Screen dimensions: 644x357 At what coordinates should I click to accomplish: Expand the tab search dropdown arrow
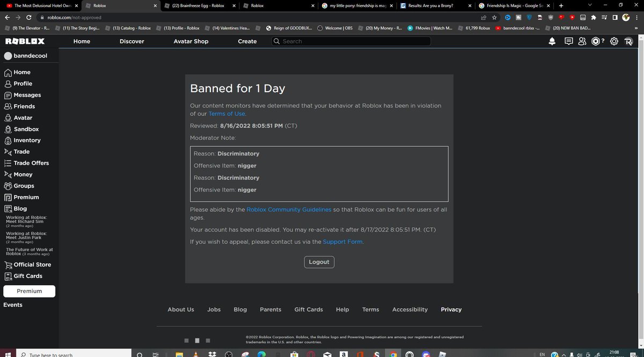[x=590, y=5]
